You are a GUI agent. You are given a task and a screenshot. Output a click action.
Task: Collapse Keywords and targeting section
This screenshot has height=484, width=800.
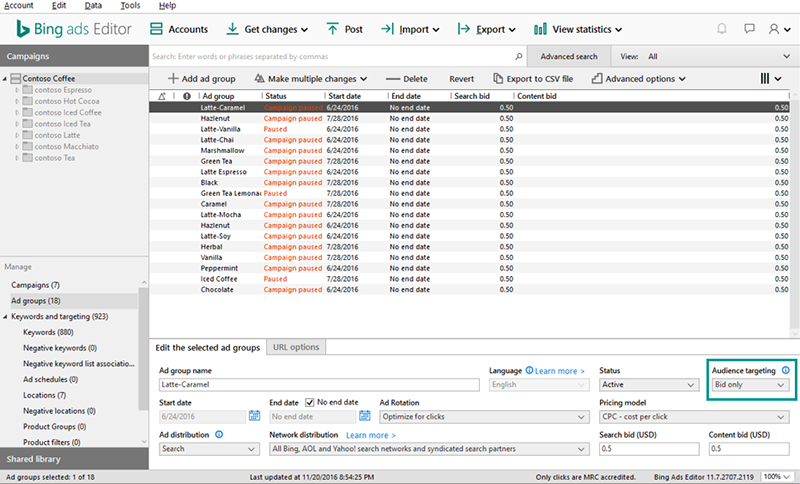[x=5, y=317]
